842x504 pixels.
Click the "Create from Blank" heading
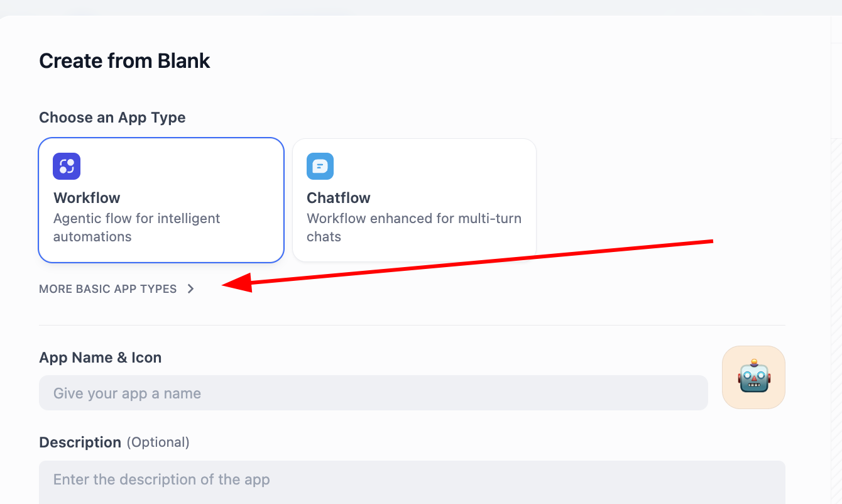(124, 61)
